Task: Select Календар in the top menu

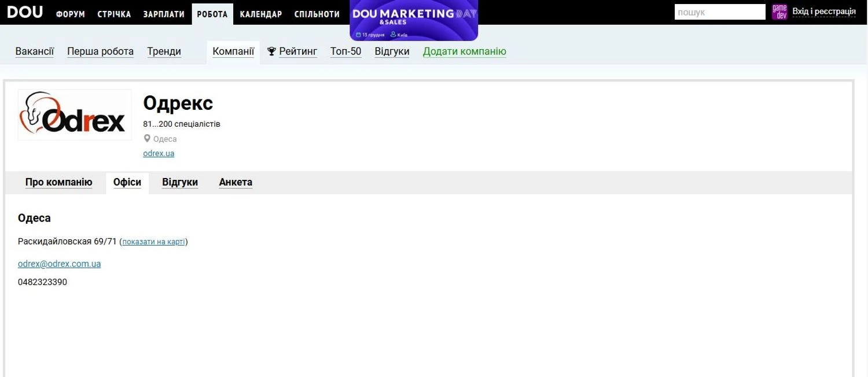Action: 260,14
